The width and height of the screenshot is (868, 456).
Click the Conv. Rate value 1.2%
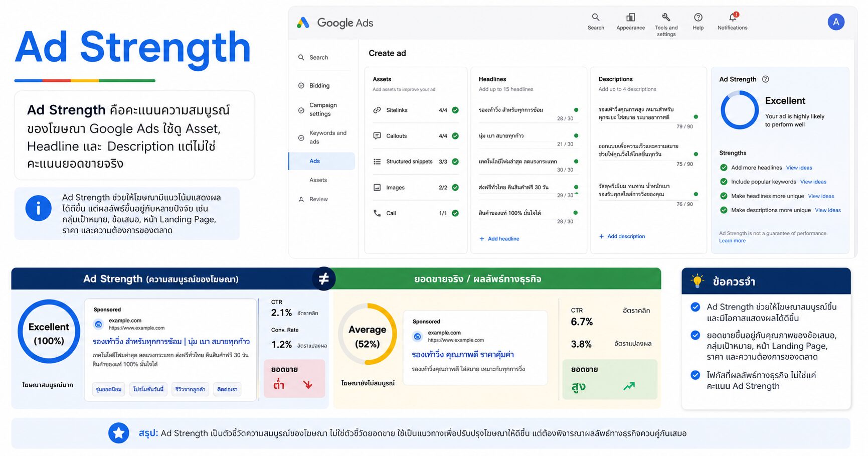click(x=281, y=345)
